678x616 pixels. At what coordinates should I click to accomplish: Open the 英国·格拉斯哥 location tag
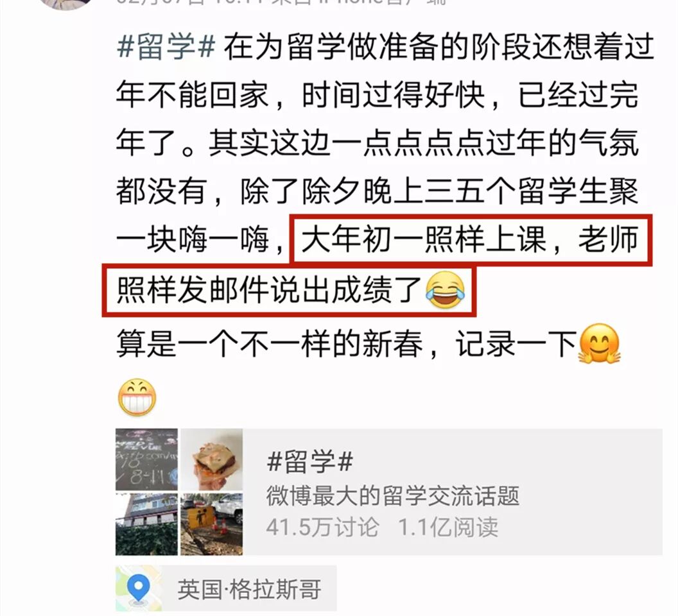[249, 590]
